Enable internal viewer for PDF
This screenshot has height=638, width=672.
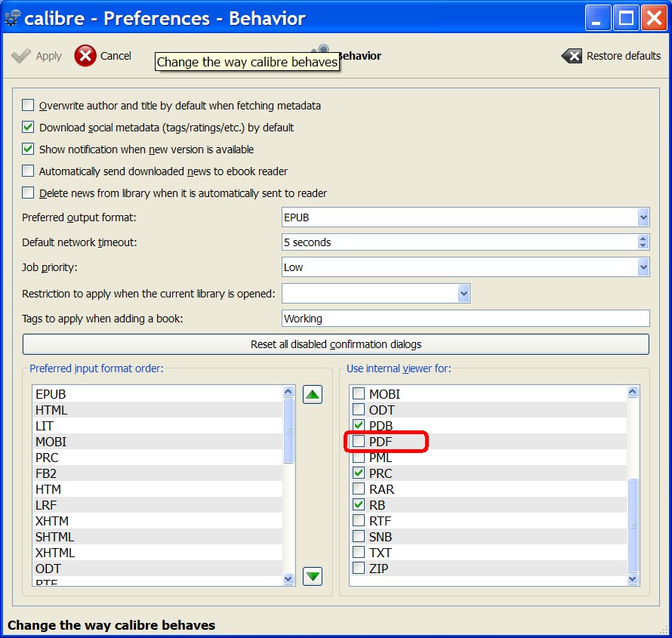tap(359, 441)
